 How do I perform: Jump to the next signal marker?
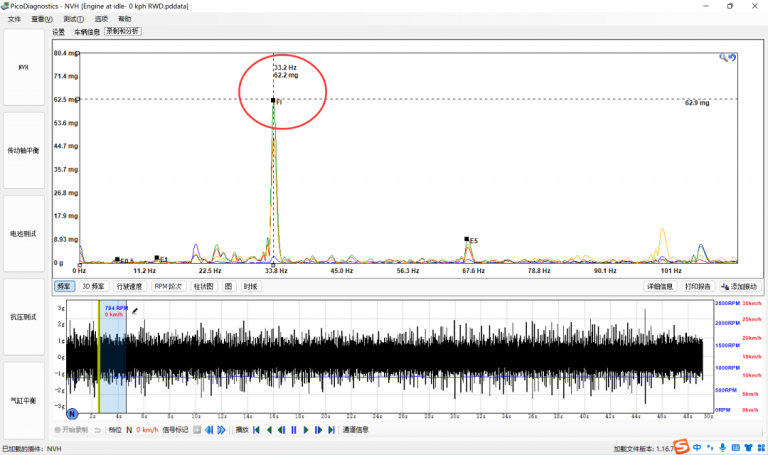[x=221, y=430]
